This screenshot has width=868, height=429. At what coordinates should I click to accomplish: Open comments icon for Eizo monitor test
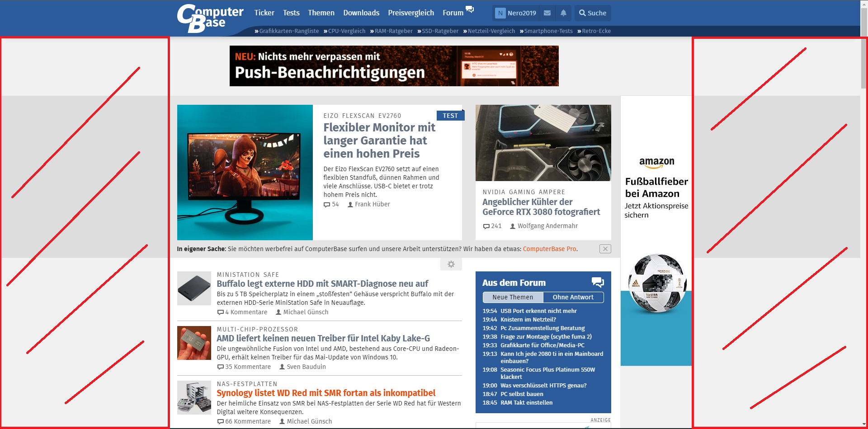click(327, 205)
